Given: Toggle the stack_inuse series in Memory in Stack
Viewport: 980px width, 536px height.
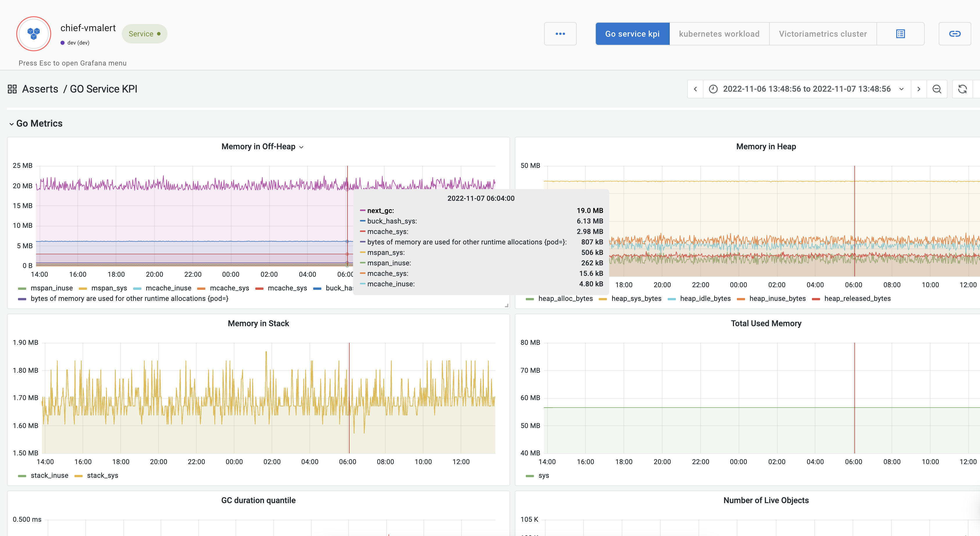Looking at the screenshot, I should coord(49,475).
